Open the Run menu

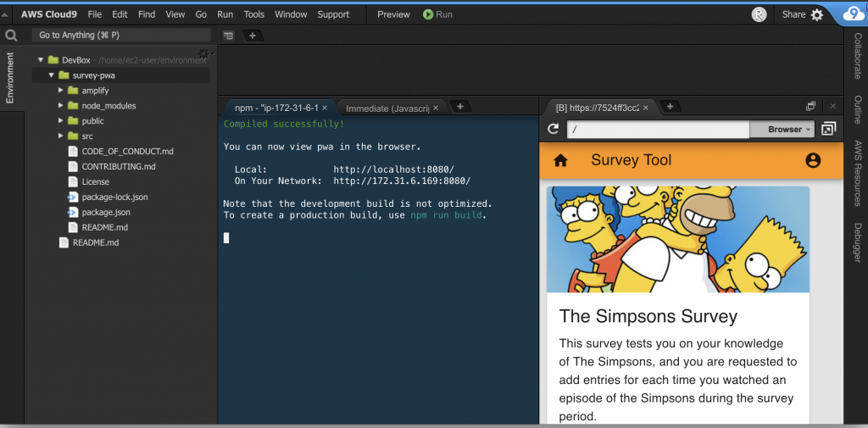[225, 14]
